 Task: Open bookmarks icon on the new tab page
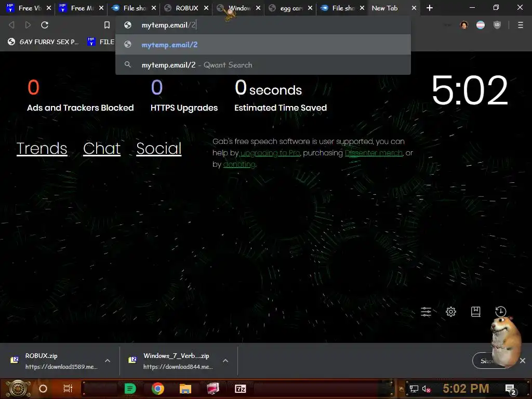476,312
